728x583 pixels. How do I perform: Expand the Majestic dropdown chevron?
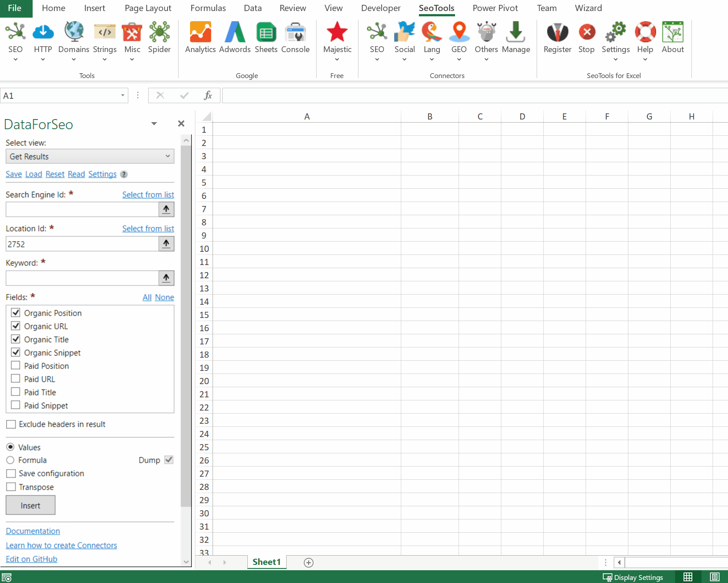337,60
